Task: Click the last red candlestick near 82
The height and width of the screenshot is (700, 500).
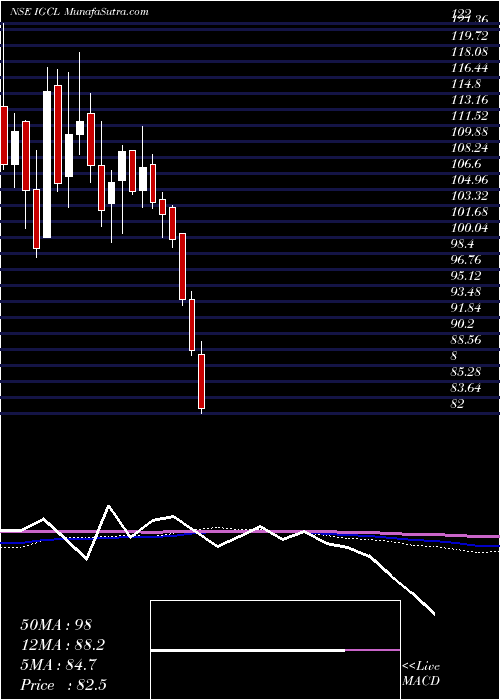Action: pos(201,381)
